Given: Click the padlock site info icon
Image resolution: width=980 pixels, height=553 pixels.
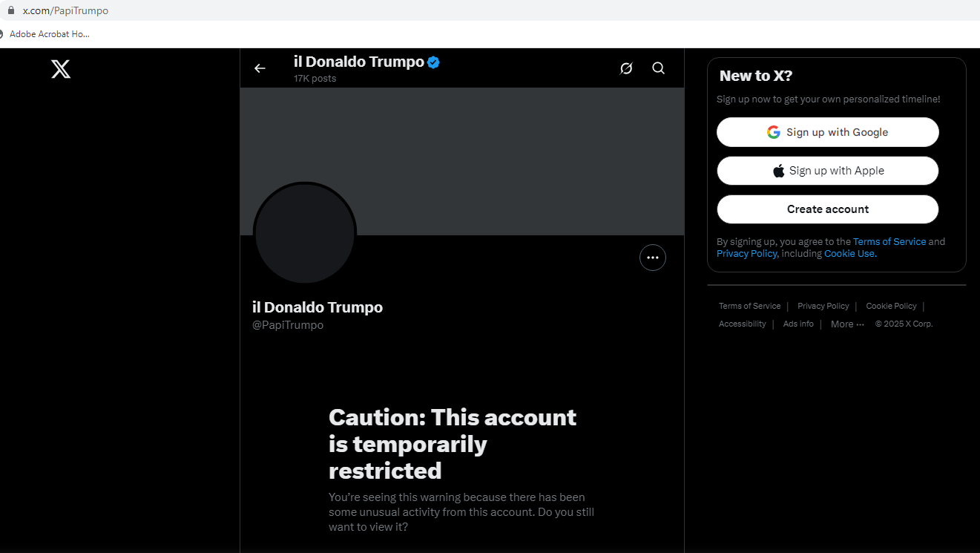Looking at the screenshot, I should click(10, 11).
